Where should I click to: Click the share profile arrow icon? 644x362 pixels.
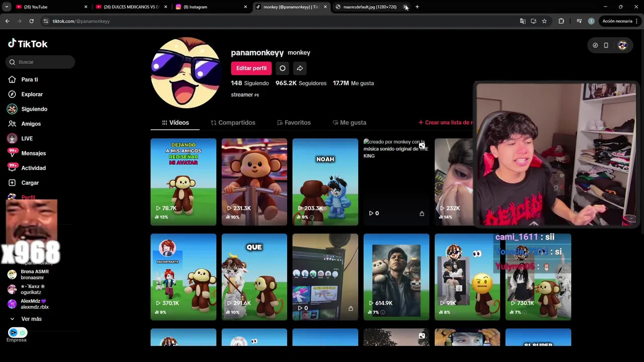(x=300, y=68)
